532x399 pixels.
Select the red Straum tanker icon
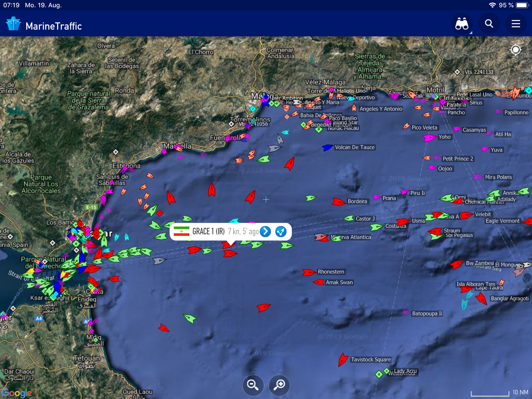pos(435,231)
